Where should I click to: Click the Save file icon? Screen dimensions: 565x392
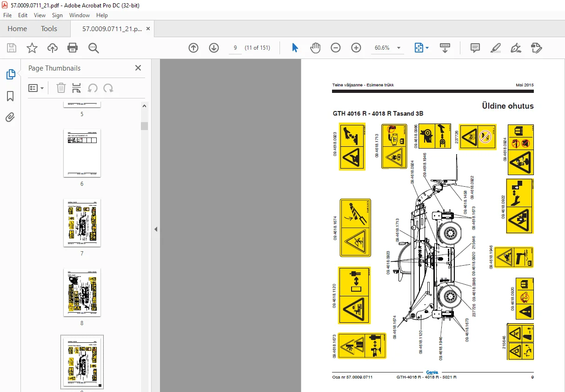(12, 48)
